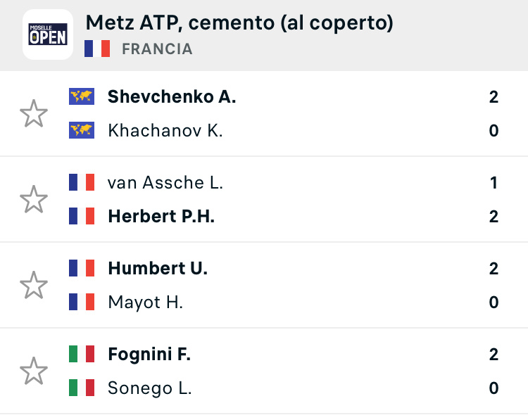Image resolution: width=528 pixels, height=420 pixels.
Task: Open Sonego L. player name
Action: point(150,388)
